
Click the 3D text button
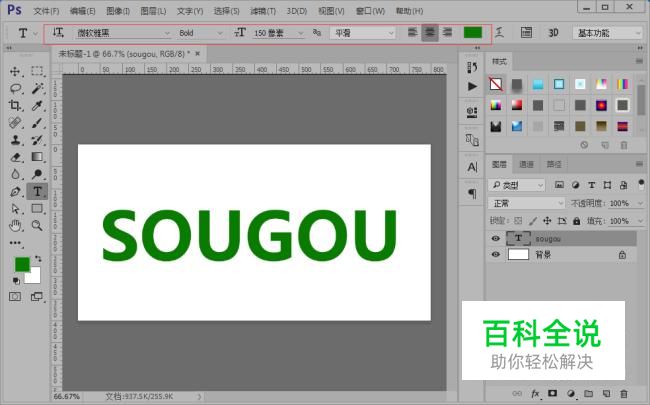click(553, 32)
